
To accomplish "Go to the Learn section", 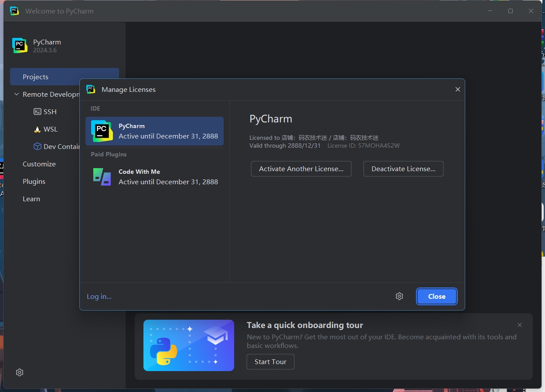I will (31, 199).
